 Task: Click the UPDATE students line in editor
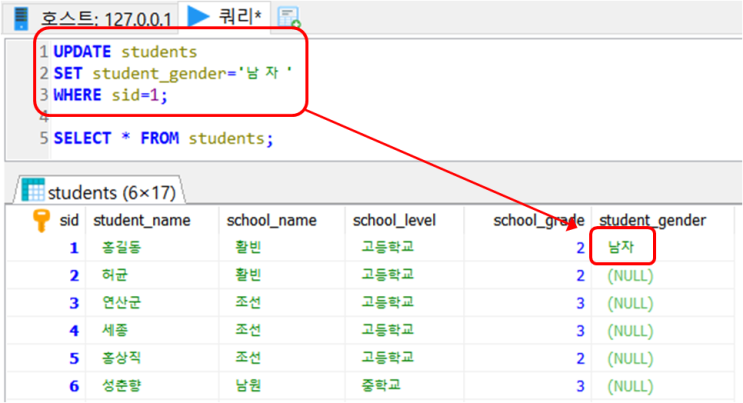[x=125, y=51]
